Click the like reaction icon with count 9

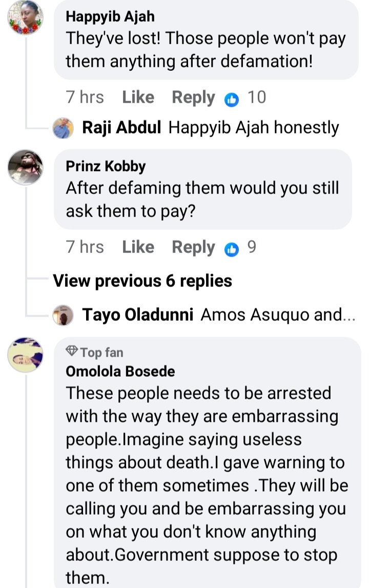click(232, 249)
